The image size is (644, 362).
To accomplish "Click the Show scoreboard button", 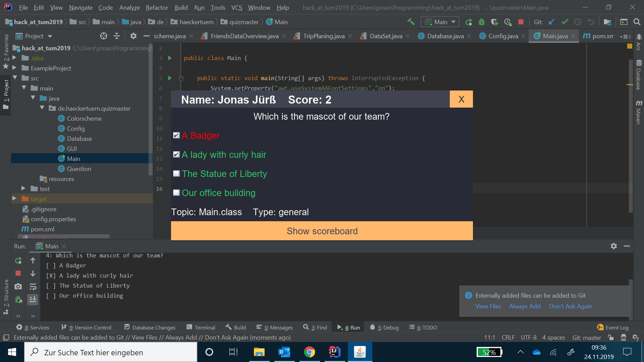I will 322,231.
